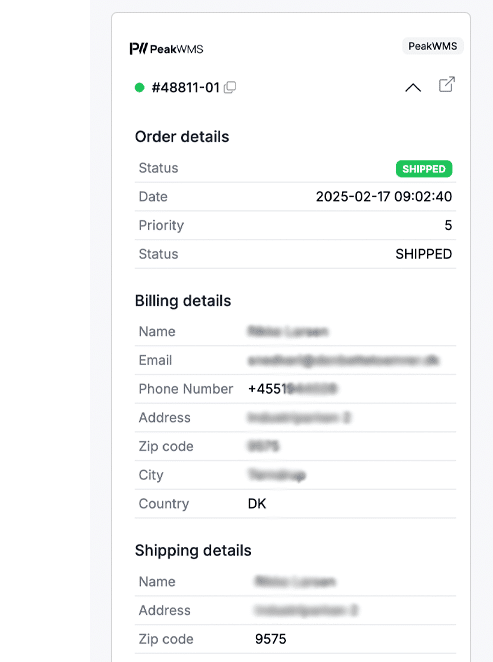Copy order number #48811-01 icon

point(230,87)
